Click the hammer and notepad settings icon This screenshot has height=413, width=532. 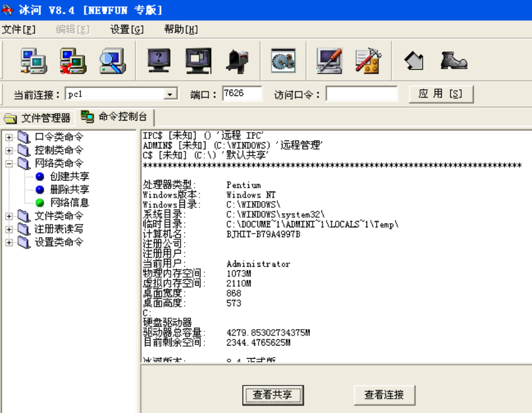pyautogui.click(x=369, y=61)
